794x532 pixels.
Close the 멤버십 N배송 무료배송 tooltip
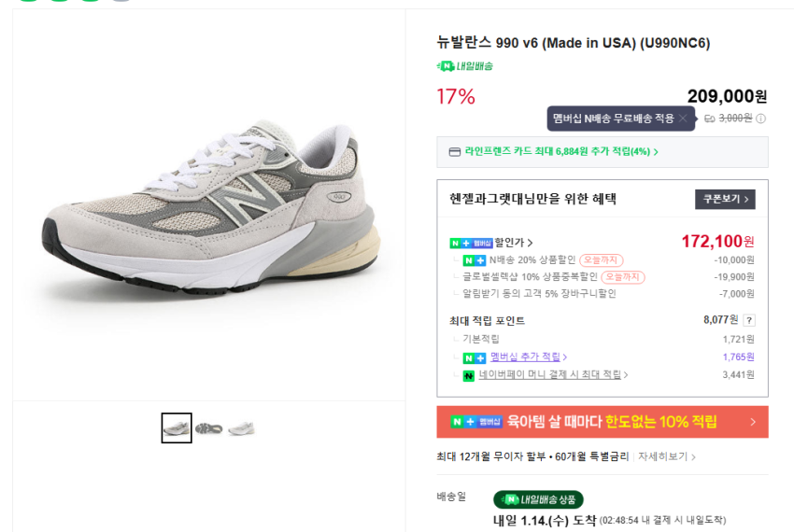pos(683,119)
